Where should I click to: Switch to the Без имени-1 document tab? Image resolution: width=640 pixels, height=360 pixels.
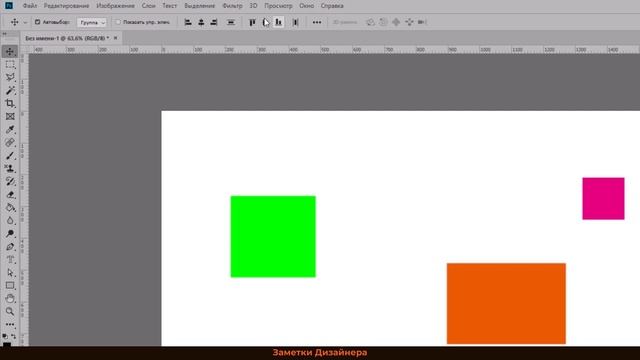pos(67,38)
